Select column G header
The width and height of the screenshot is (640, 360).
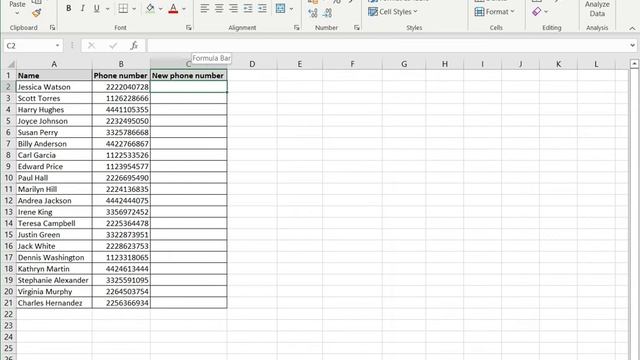(404, 64)
